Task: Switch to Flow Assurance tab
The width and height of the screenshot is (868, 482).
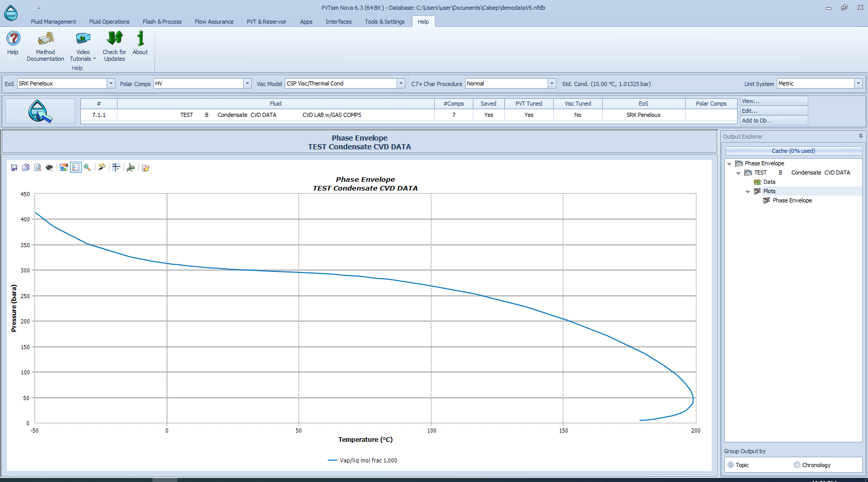Action: (x=214, y=22)
